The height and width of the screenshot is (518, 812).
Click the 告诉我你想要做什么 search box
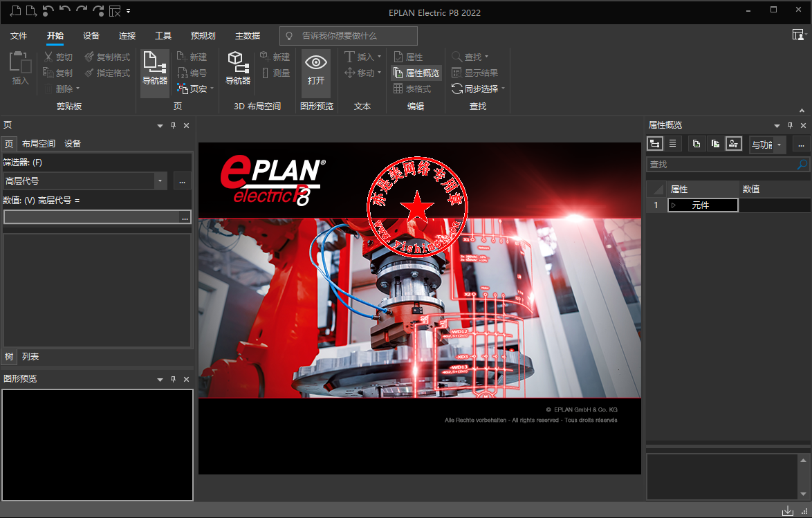click(348, 36)
